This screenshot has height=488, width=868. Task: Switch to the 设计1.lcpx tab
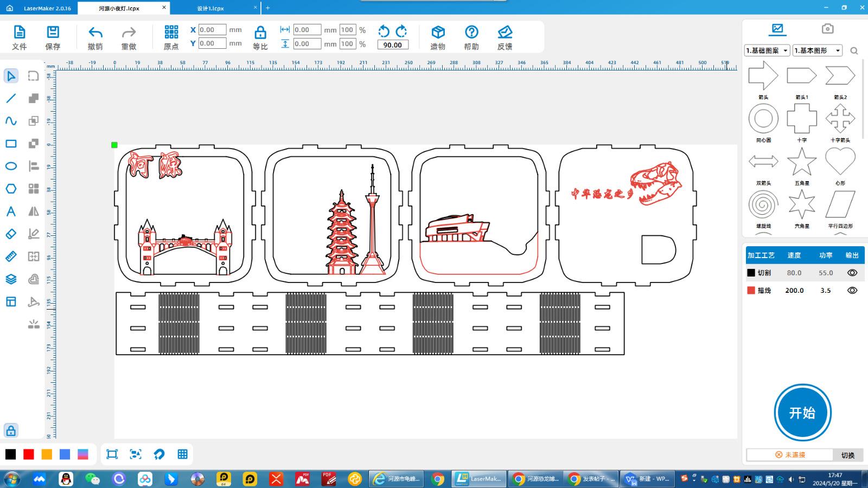pos(210,8)
